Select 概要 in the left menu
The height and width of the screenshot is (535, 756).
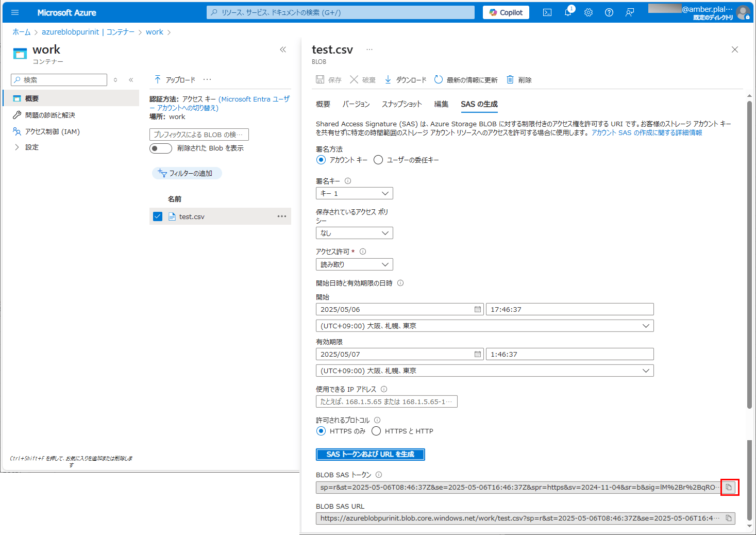(71, 98)
